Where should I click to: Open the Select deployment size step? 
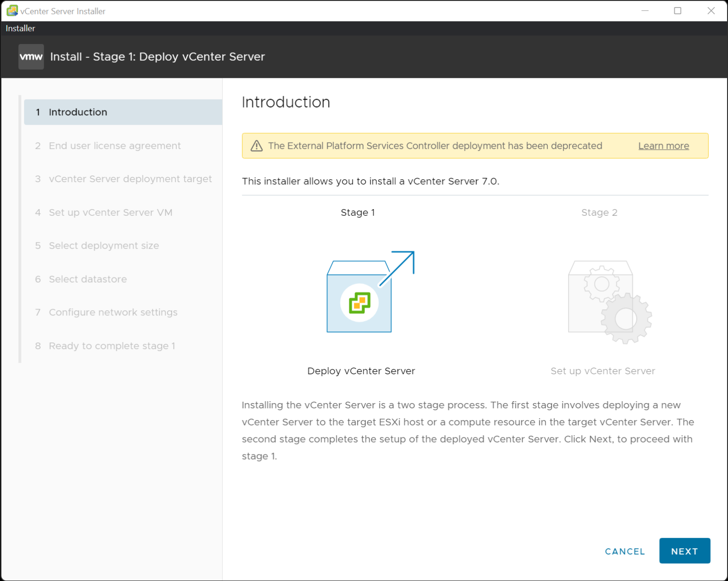point(103,246)
